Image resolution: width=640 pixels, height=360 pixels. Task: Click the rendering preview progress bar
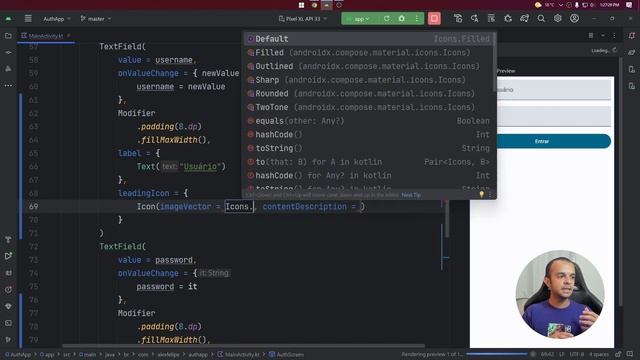click(x=497, y=354)
